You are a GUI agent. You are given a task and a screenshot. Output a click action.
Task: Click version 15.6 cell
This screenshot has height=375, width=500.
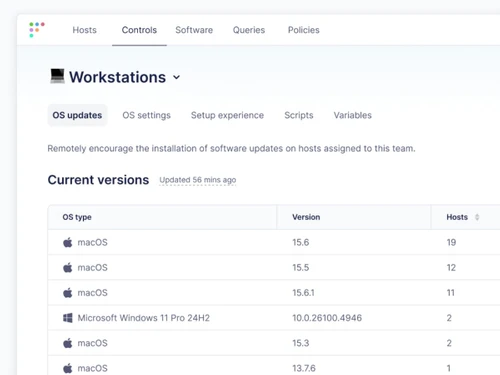[301, 242]
